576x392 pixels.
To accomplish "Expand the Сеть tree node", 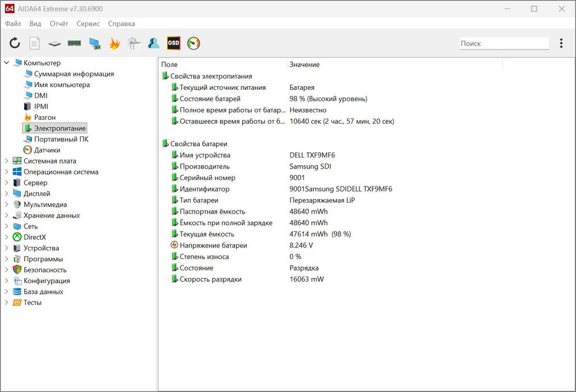I will click(6, 226).
